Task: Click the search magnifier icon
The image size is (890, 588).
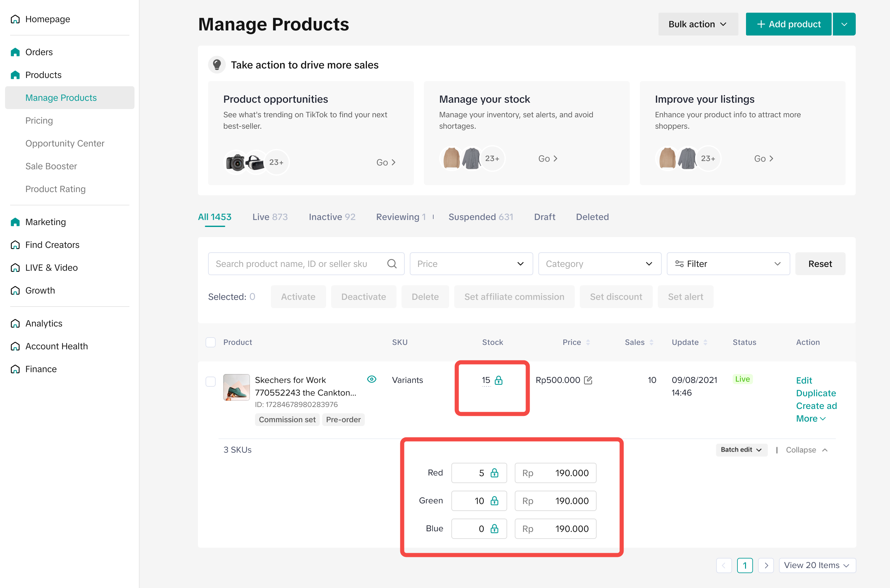Action: [392, 264]
